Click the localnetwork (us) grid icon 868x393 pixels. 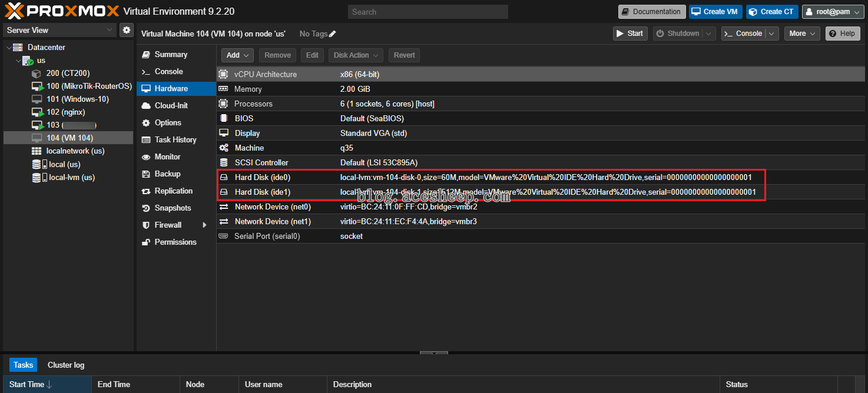click(x=37, y=151)
